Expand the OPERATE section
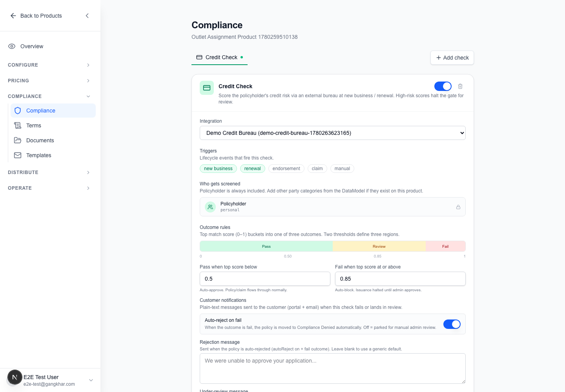Screen dimensions: 565x392 49,188
